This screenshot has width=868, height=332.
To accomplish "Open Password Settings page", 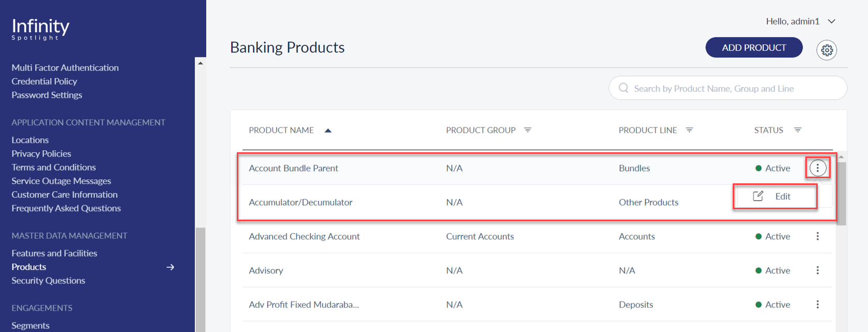I will pyautogui.click(x=47, y=95).
